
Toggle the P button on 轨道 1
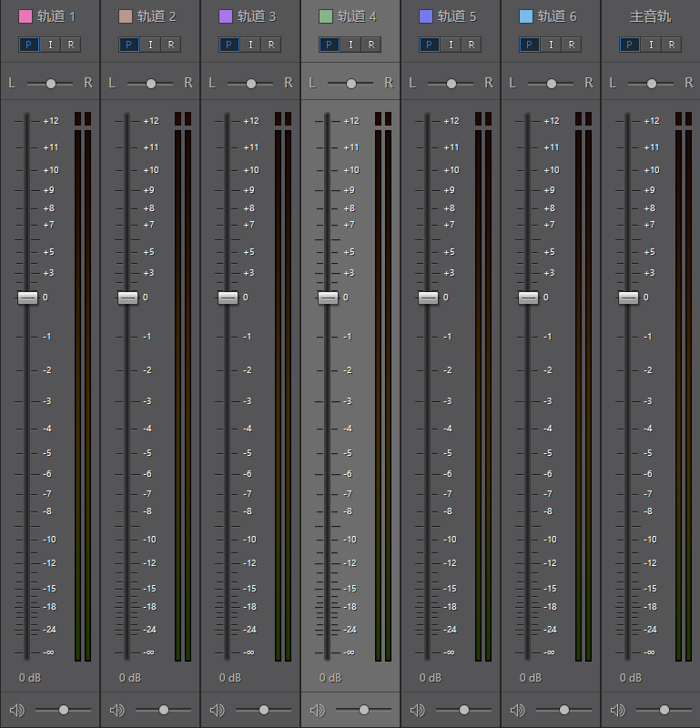click(27, 44)
